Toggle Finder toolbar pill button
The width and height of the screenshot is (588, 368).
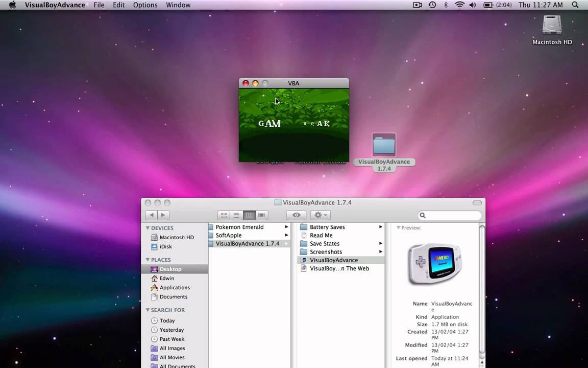[477, 203]
